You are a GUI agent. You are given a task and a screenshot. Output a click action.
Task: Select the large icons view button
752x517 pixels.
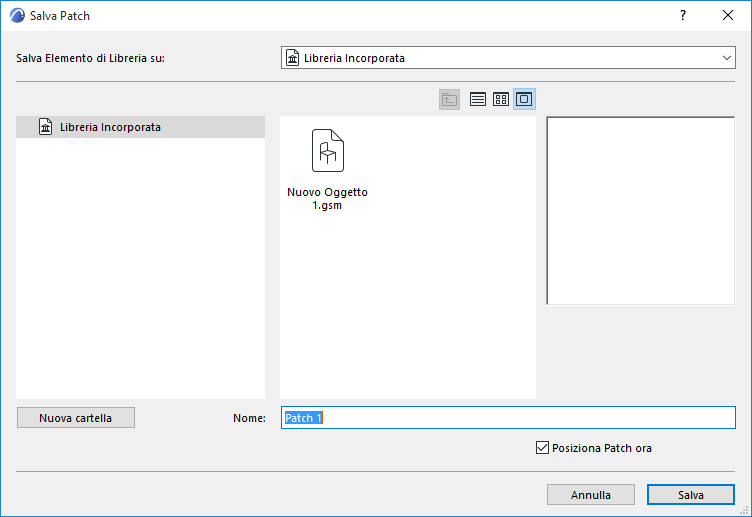tap(524, 99)
